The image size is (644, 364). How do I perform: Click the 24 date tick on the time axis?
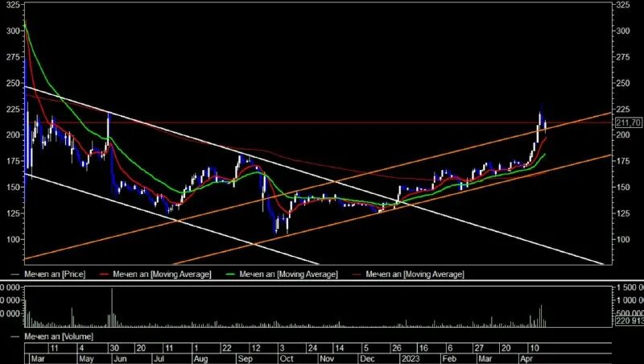click(312, 349)
